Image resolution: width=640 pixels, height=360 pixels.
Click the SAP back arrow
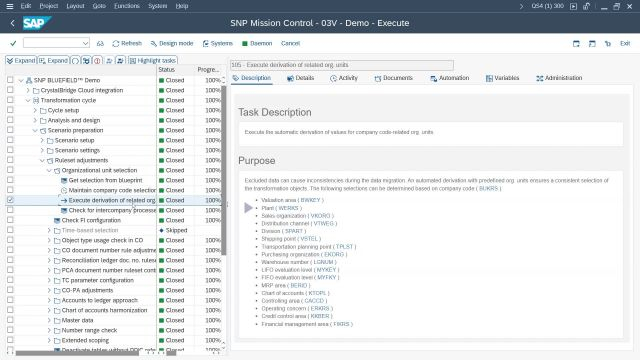point(12,23)
